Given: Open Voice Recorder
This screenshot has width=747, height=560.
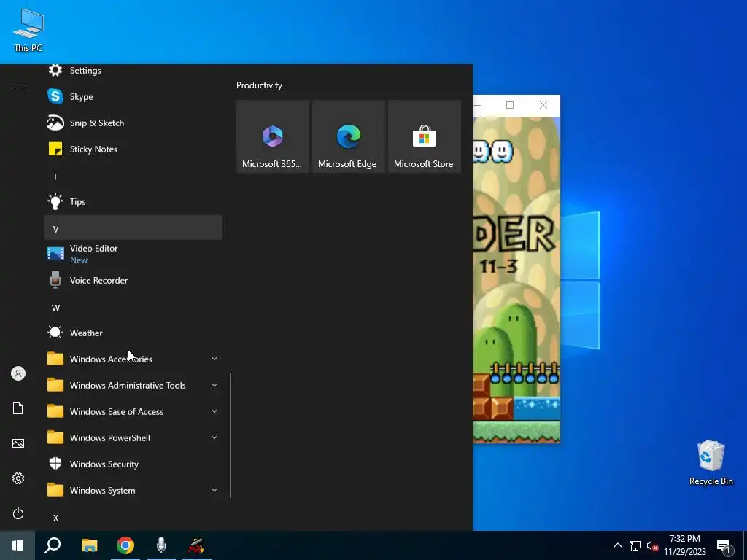Looking at the screenshot, I should [x=133, y=281].
